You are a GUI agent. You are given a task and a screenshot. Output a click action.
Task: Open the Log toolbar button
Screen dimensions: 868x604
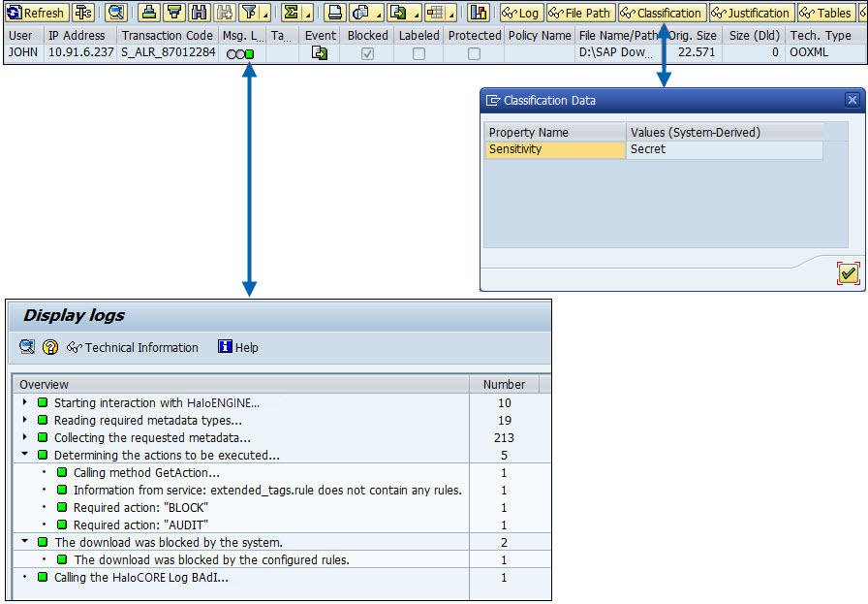pos(521,13)
